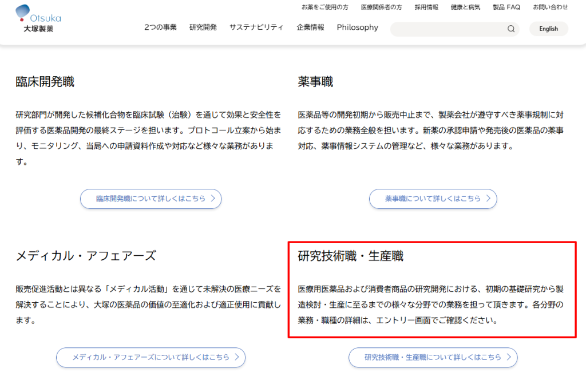Open the 採用情報 link

pyautogui.click(x=426, y=7)
